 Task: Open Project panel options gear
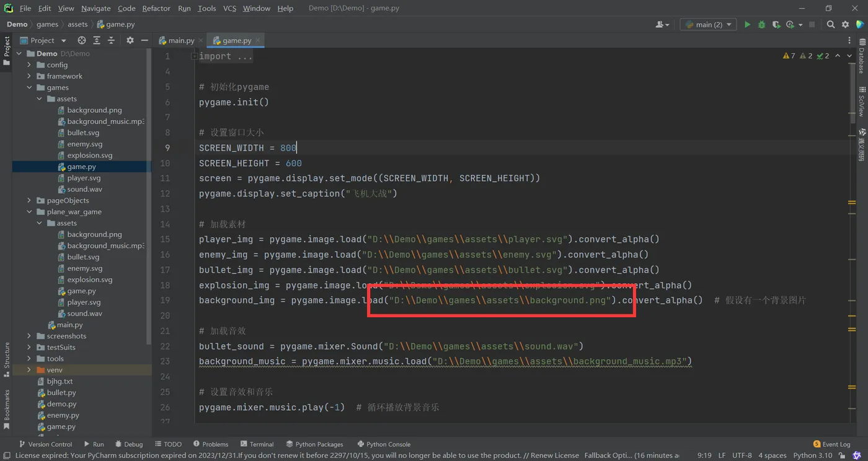tap(130, 40)
